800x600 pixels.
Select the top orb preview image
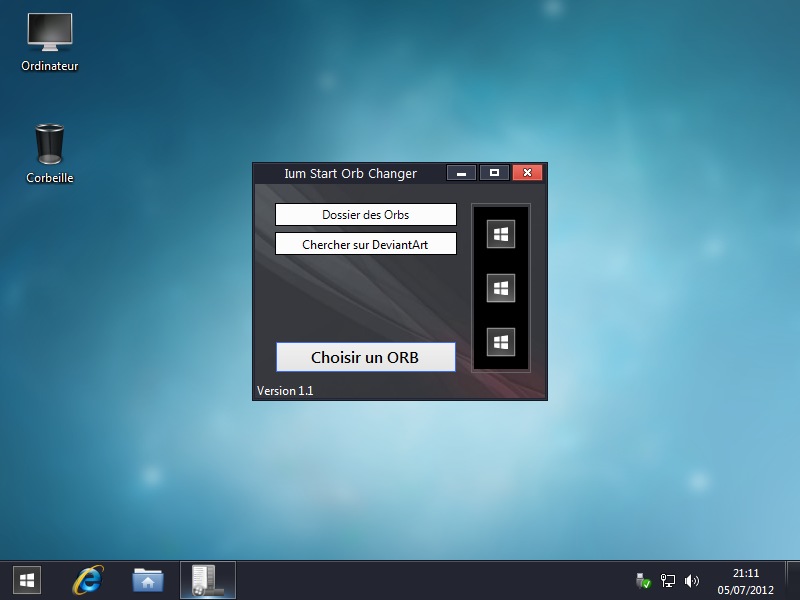pyautogui.click(x=501, y=234)
